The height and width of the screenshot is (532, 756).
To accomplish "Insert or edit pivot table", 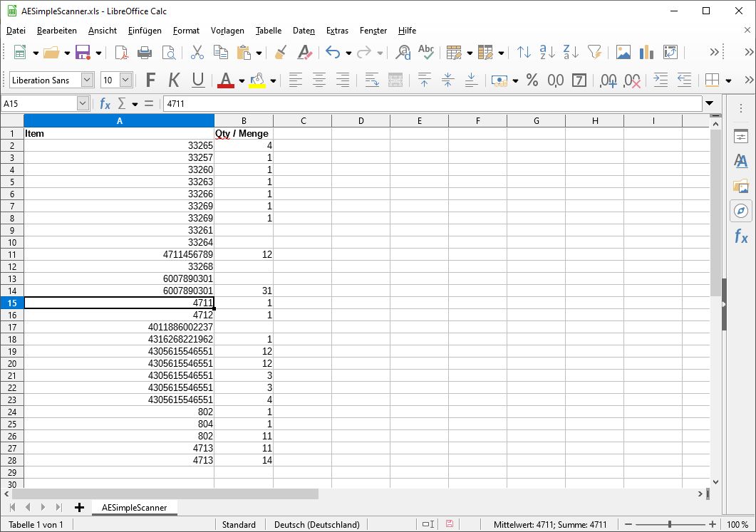I will click(670, 52).
